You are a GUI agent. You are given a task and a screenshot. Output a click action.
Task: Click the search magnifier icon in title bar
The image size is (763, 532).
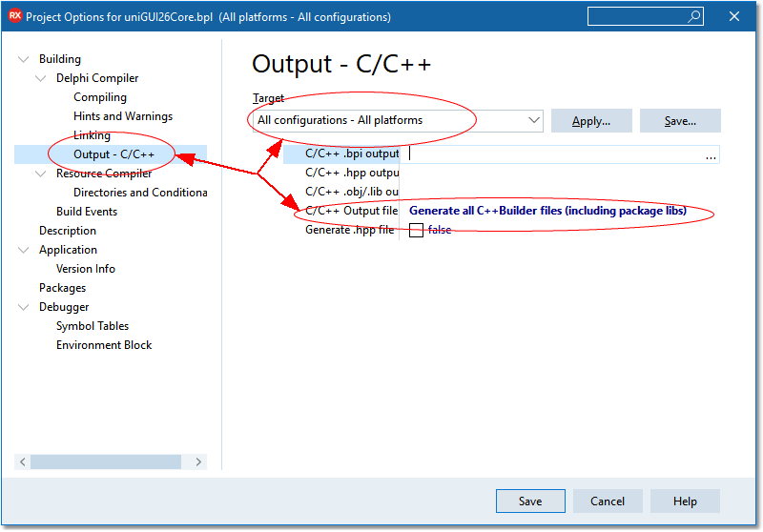click(693, 16)
